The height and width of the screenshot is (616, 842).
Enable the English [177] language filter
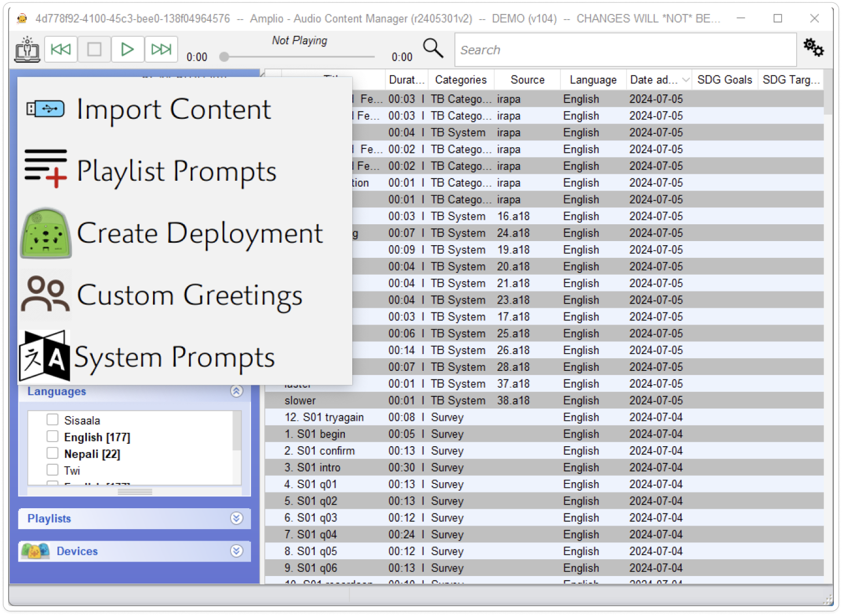(x=53, y=437)
